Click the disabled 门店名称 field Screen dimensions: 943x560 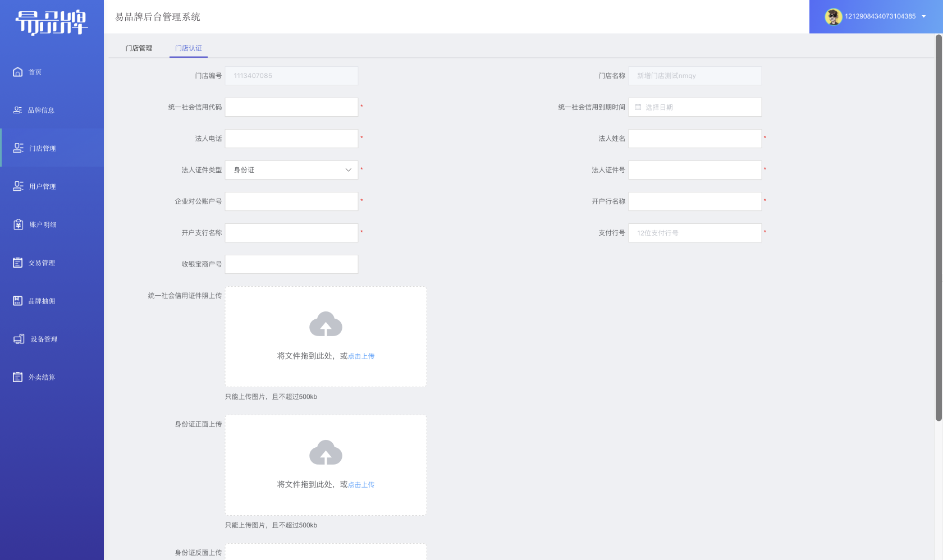[x=695, y=76]
